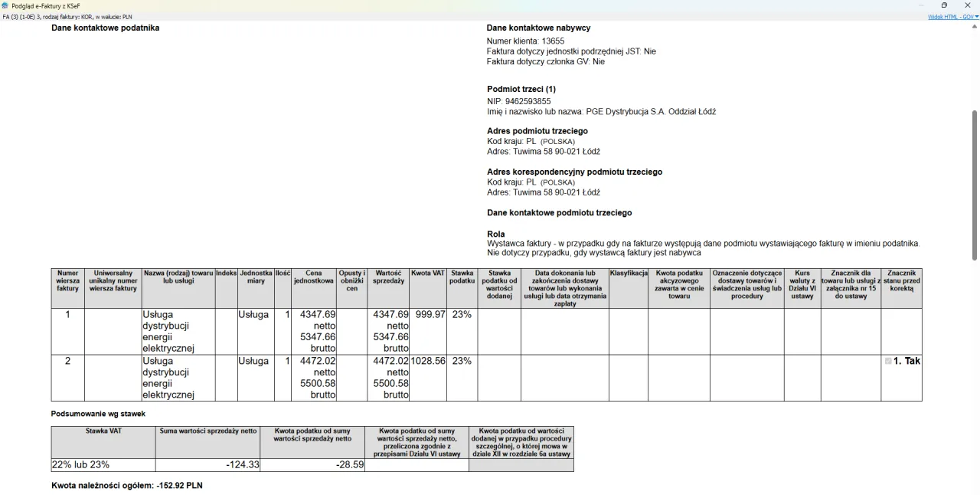The image size is (980, 495).
Task: Click the invoice type info bar text
Action: click(67, 16)
